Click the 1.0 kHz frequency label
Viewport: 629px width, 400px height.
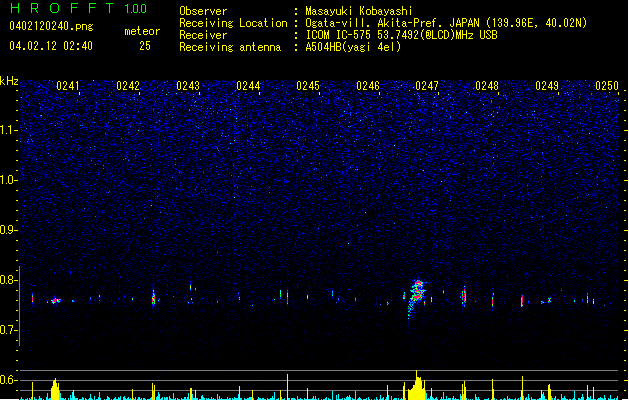click(x=8, y=180)
